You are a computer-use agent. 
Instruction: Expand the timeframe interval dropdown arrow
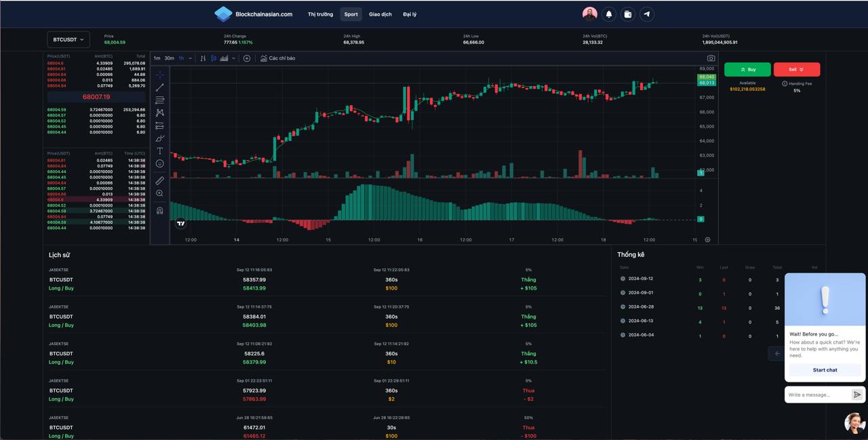point(190,58)
